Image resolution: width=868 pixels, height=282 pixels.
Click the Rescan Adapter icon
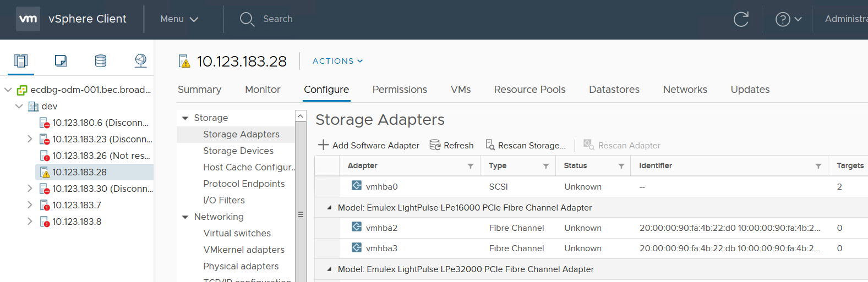point(588,145)
